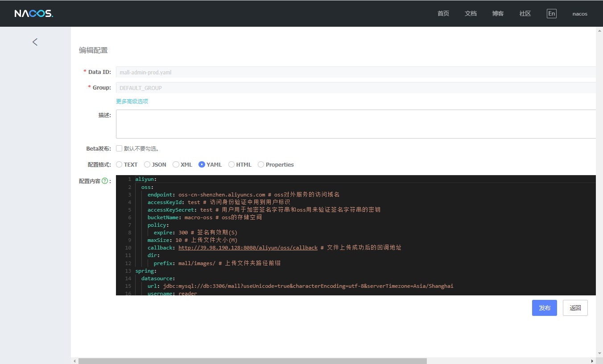Go back using the left arrow icon
Image resolution: width=603 pixels, height=364 pixels.
(x=35, y=42)
